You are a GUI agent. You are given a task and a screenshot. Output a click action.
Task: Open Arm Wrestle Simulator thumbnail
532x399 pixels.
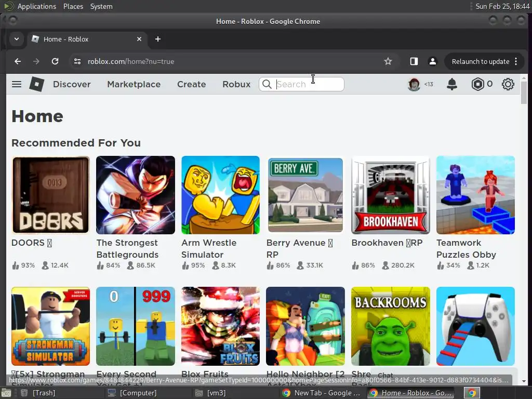(220, 195)
